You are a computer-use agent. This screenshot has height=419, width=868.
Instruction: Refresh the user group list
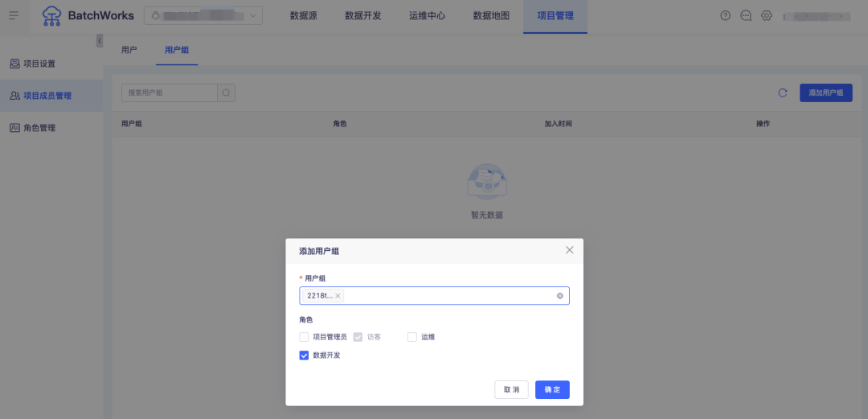tap(782, 93)
